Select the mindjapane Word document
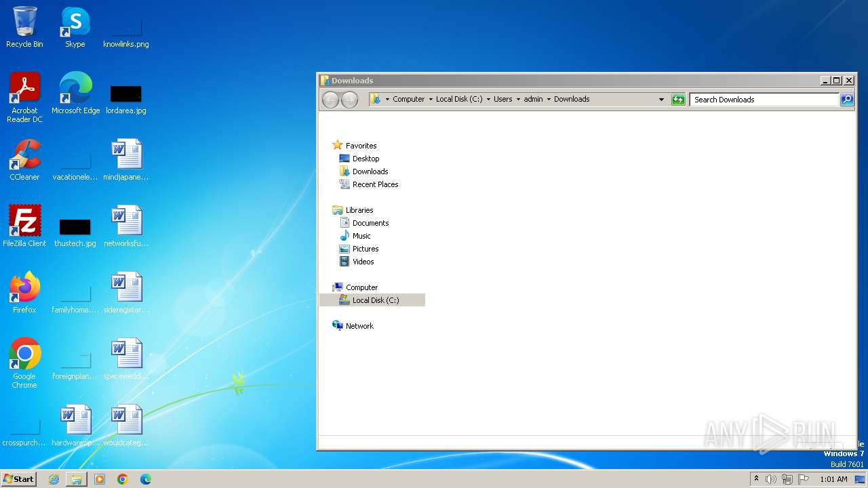Screen dimensions: 868x488 (126, 160)
